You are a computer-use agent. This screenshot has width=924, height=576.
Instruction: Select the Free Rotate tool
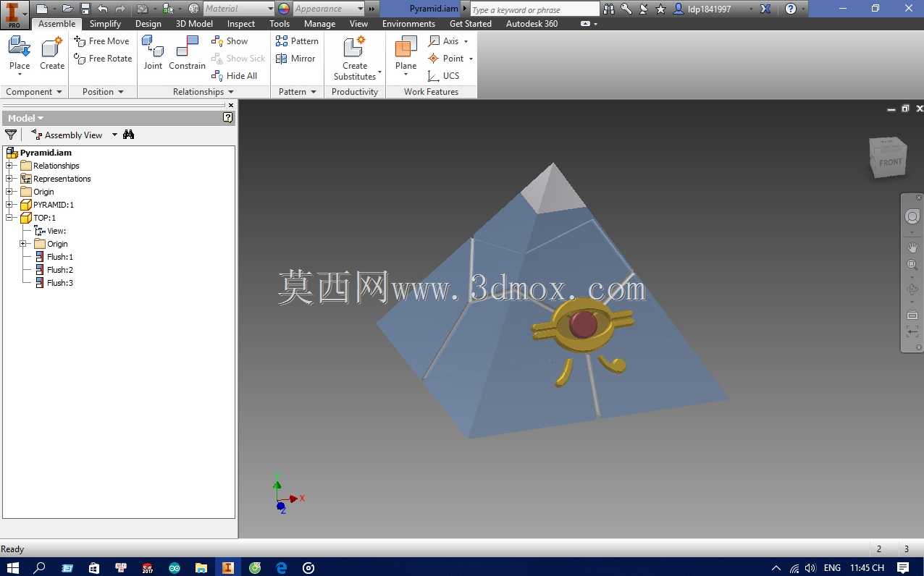(104, 59)
